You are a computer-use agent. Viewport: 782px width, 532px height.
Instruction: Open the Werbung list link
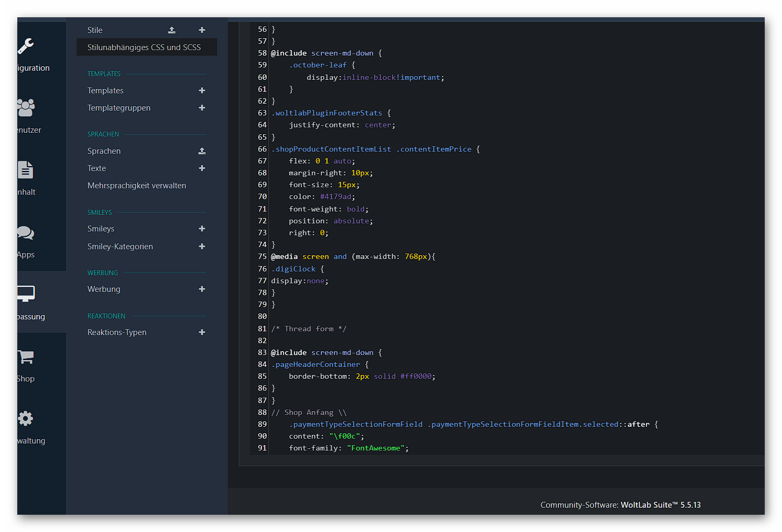point(104,289)
